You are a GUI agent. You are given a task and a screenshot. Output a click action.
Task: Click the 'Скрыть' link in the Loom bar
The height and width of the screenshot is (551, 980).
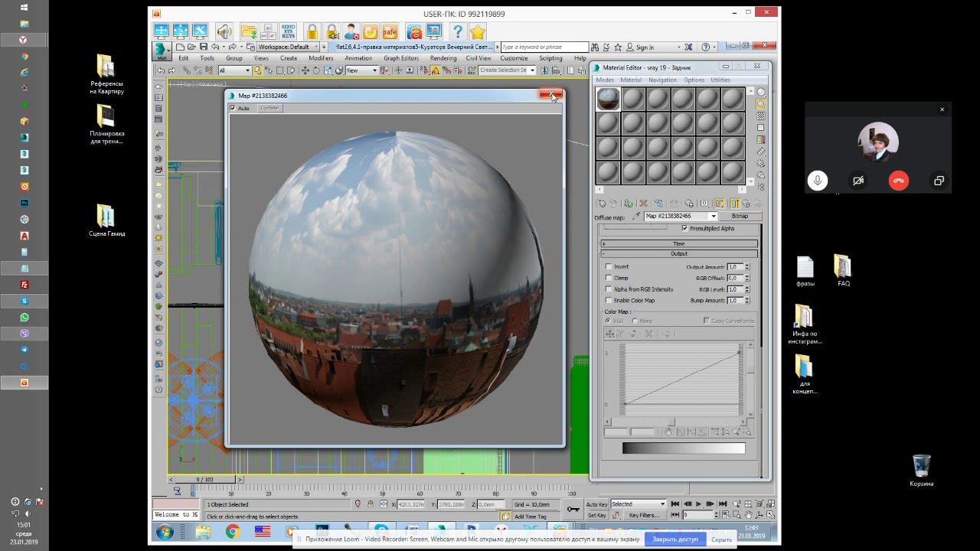[722, 540]
